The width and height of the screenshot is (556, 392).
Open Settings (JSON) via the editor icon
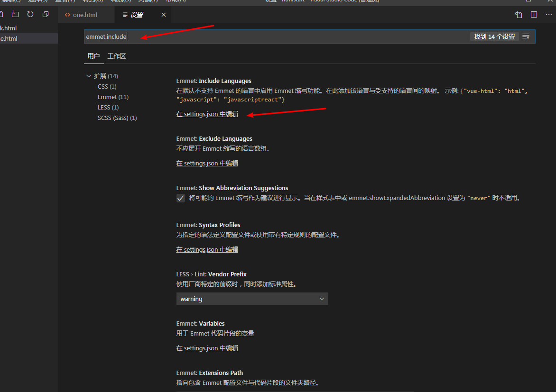pos(519,15)
